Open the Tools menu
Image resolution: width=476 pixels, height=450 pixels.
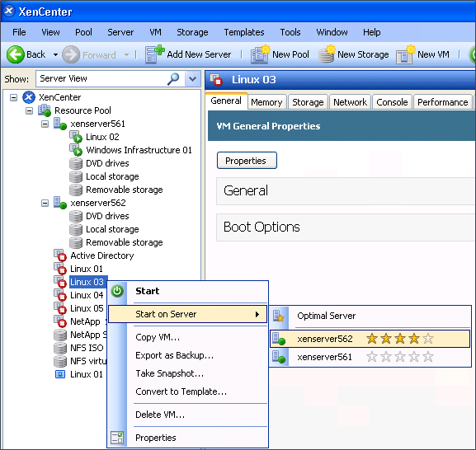290,32
